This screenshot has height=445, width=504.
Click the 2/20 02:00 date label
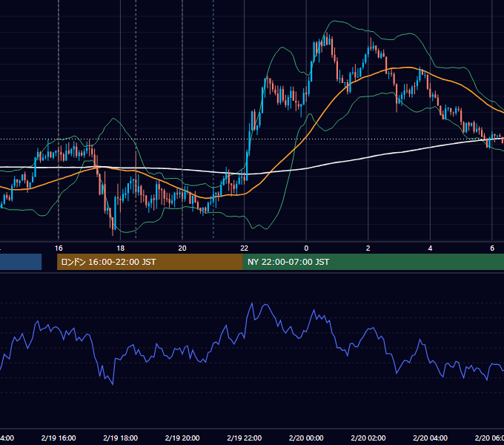(x=368, y=438)
